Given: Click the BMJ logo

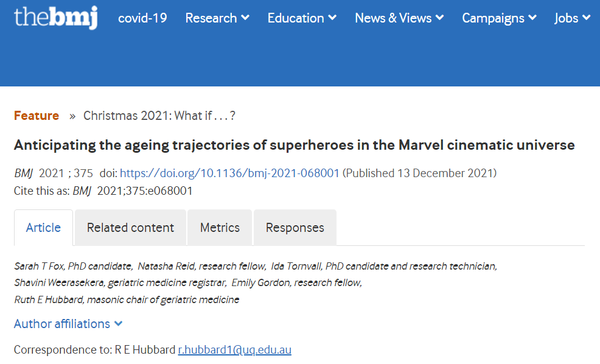Looking at the screenshot, I should pyautogui.click(x=55, y=18).
